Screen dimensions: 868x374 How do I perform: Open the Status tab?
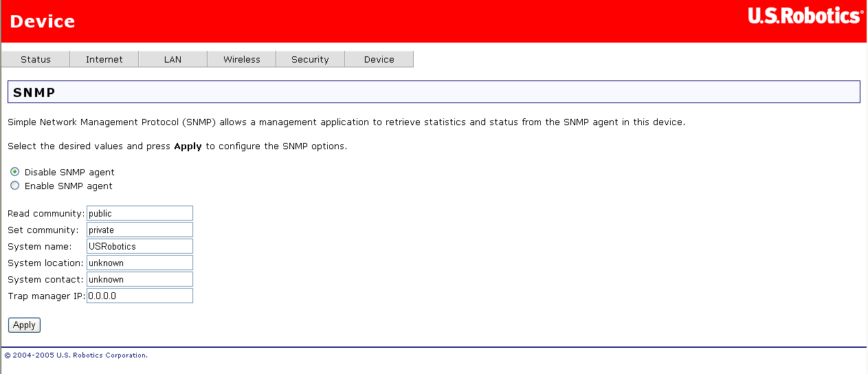(x=36, y=59)
